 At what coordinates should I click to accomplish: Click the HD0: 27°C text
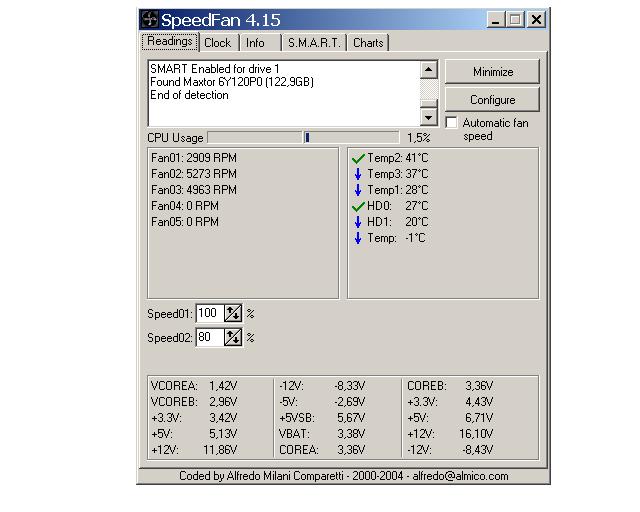pyautogui.click(x=398, y=206)
